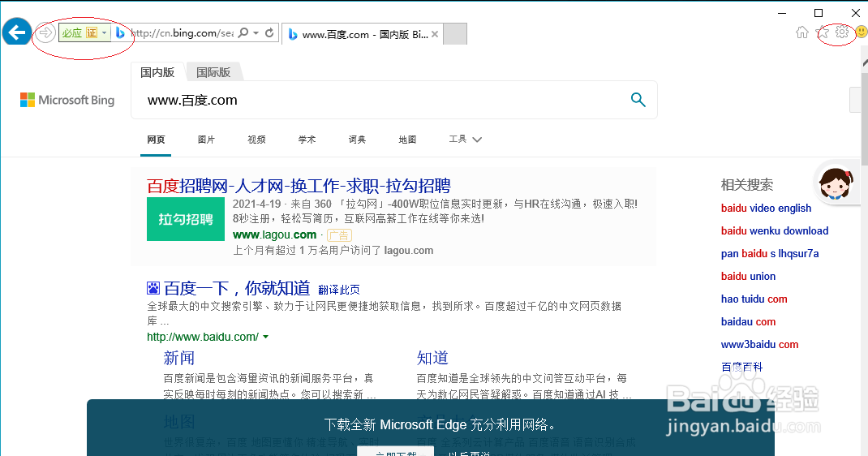Click 翻译此页 link
The image size is (868, 456).
(339, 290)
